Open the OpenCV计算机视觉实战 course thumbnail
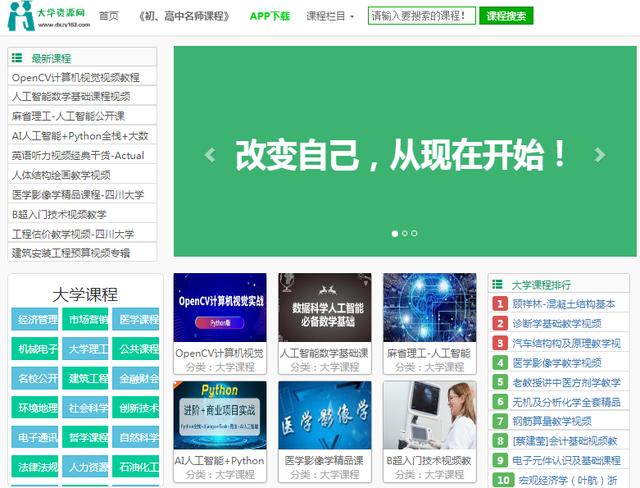 click(220, 308)
